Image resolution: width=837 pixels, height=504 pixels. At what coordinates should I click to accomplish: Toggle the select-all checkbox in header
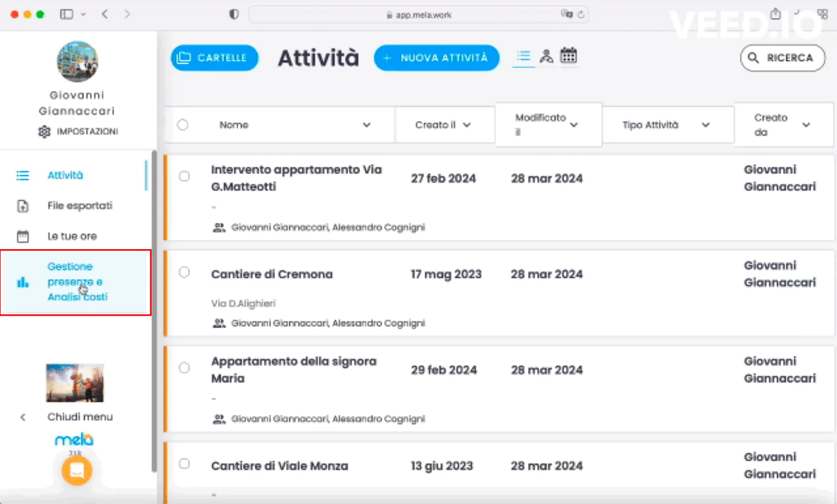coord(183,125)
